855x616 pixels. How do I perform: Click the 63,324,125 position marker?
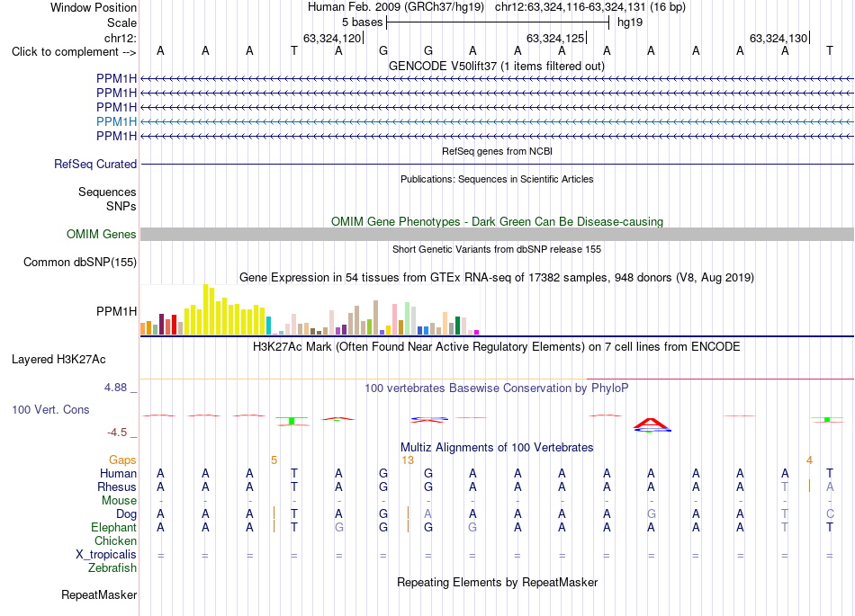555,38
